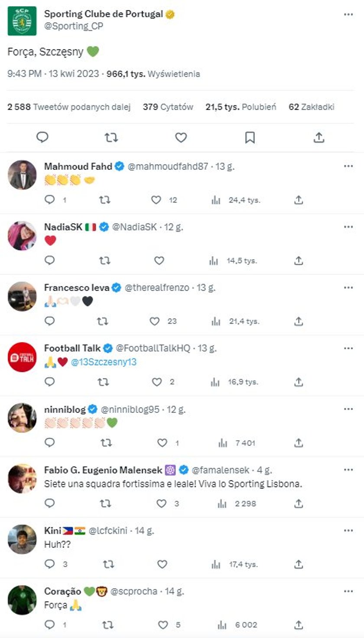The width and height of the screenshot is (364, 638).
Task: Share Fabio G. Eugenio Malensek's reply
Action: click(299, 504)
